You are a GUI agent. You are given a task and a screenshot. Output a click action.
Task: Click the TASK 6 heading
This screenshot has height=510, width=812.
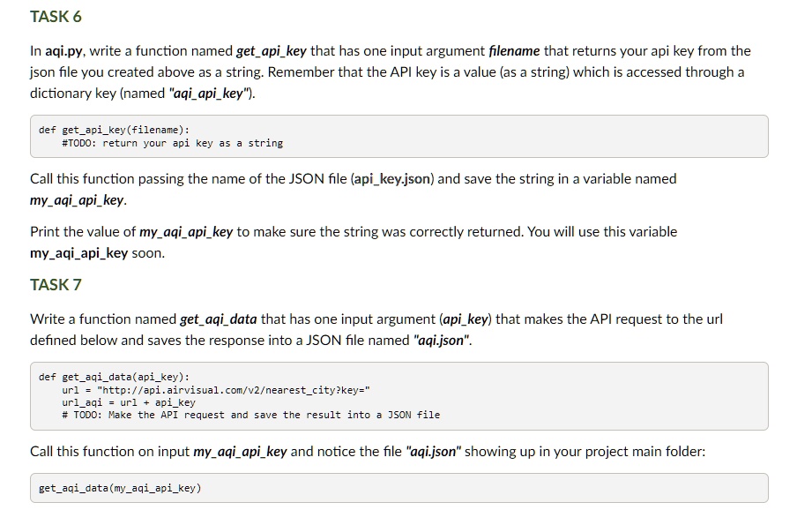[56, 17]
